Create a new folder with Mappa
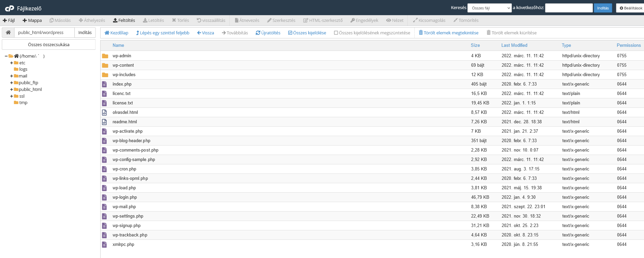Screen dimensions: 644x258 32,20
